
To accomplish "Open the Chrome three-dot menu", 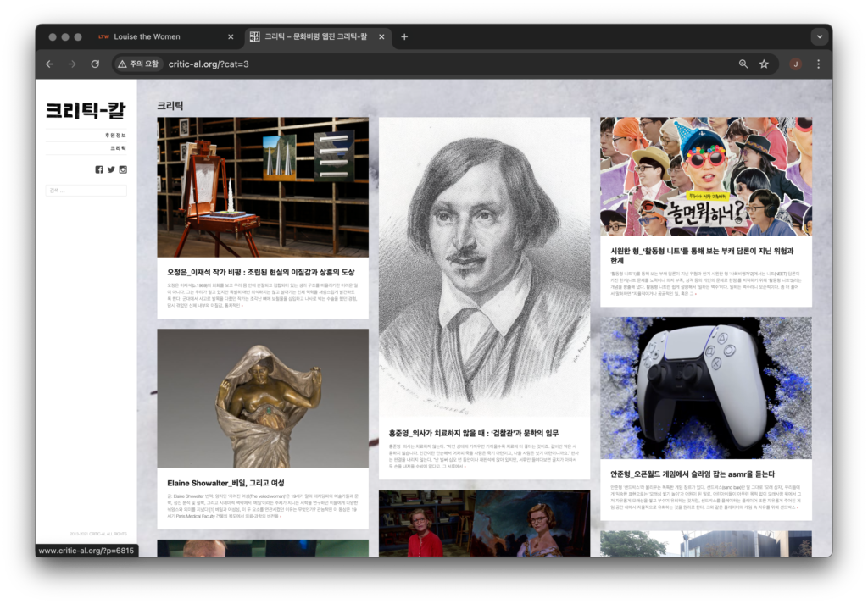I will pos(818,64).
